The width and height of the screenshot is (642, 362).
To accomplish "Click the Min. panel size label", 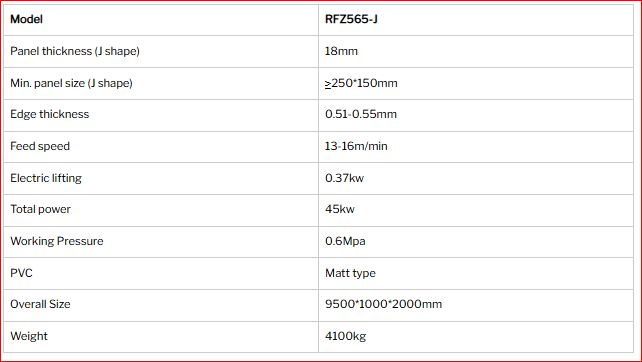I will [71, 83].
